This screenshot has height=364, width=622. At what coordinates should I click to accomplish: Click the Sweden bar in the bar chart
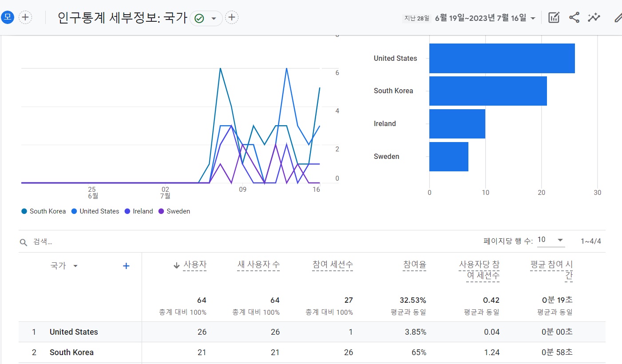(449, 157)
